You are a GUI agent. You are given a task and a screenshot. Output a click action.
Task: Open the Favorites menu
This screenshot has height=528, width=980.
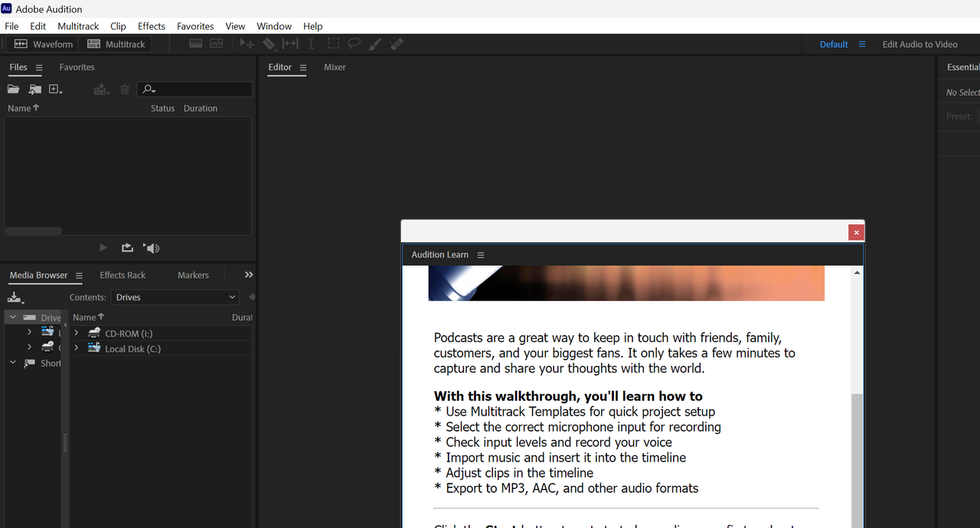[195, 26]
